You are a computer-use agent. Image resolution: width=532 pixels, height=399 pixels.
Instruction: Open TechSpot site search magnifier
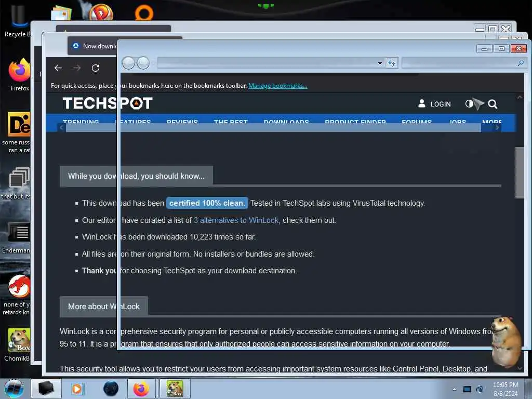coord(493,104)
